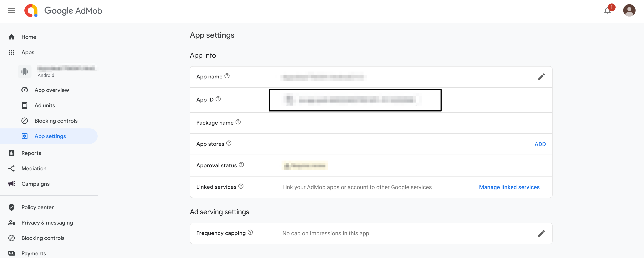
Task: Open the Frequency capping help tooltip
Action: click(x=250, y=232)
